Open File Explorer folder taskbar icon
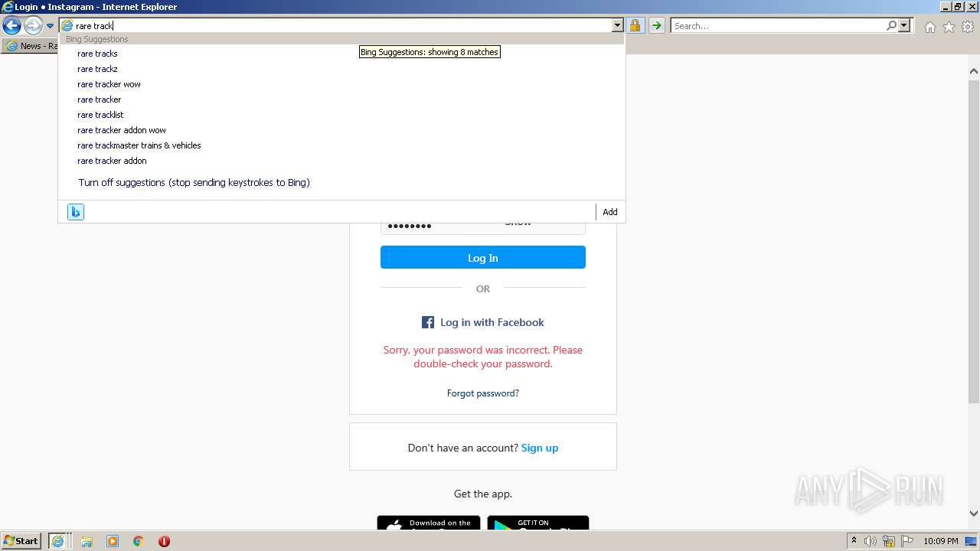The image size is (980, 551). click(87, 541)
